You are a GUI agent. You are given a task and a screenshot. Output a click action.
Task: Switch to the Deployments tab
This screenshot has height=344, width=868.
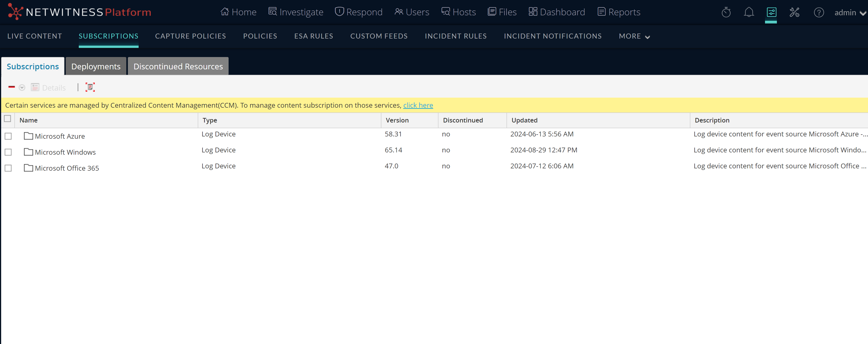tap(96, 66)
